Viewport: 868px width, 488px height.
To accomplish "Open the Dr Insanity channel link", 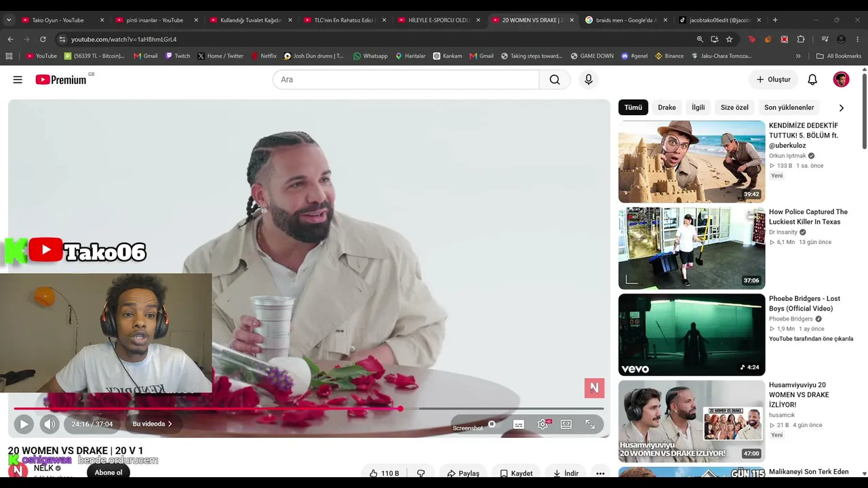I will pos(783,232).
